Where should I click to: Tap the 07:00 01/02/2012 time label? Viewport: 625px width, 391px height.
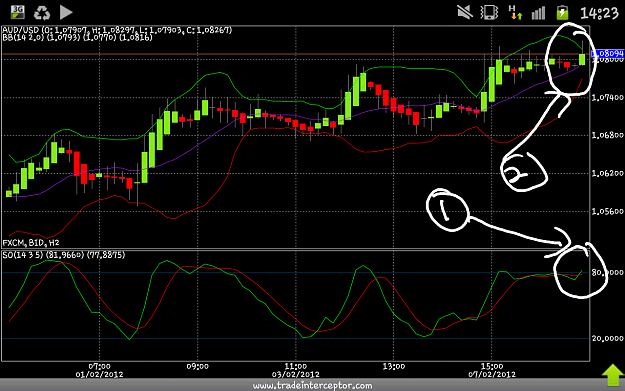[x=99, y=370]
